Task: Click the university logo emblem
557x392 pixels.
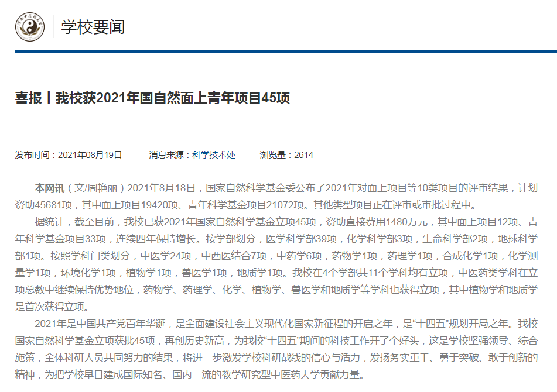Action: pos(30,27)
